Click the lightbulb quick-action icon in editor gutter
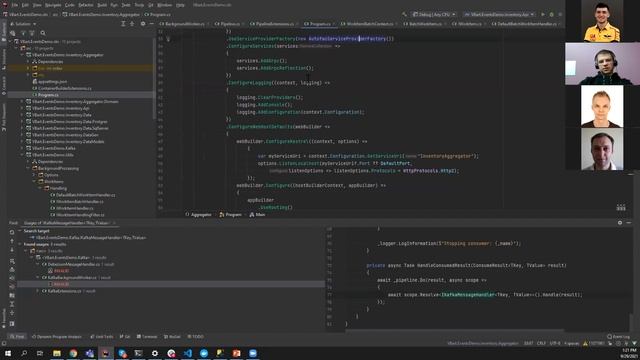This screenshot has height=360, width=640. pos(168,39)
